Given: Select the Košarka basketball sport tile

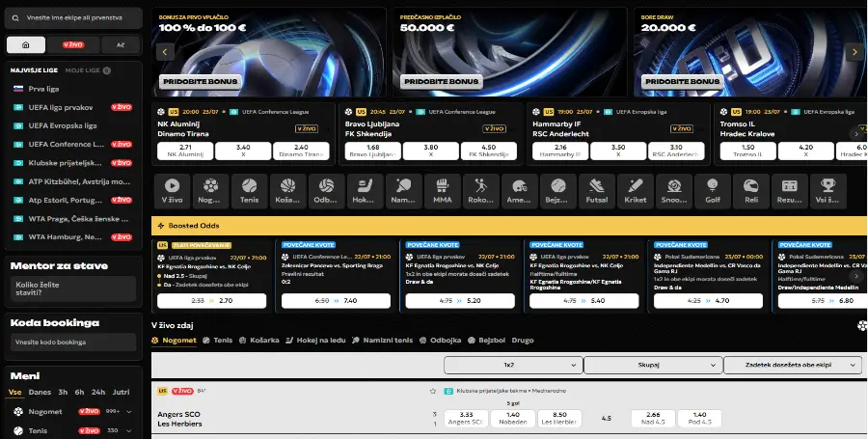Looking at the screenshot, I should (x=287, y=191).
